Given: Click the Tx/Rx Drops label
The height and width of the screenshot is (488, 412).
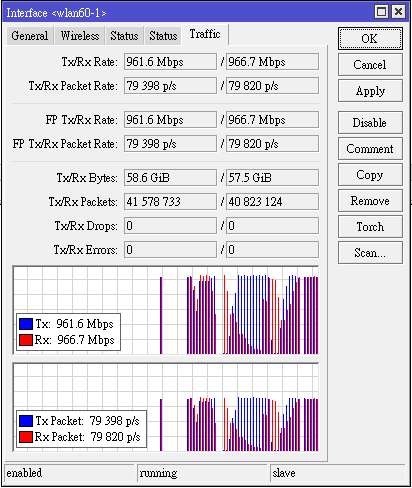Looking at the screenshot, I should click(86, 226).
